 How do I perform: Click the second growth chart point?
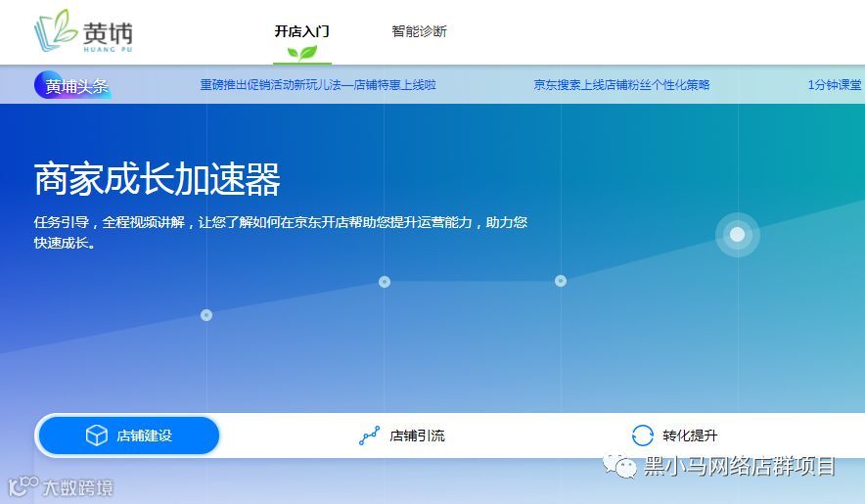385,282
